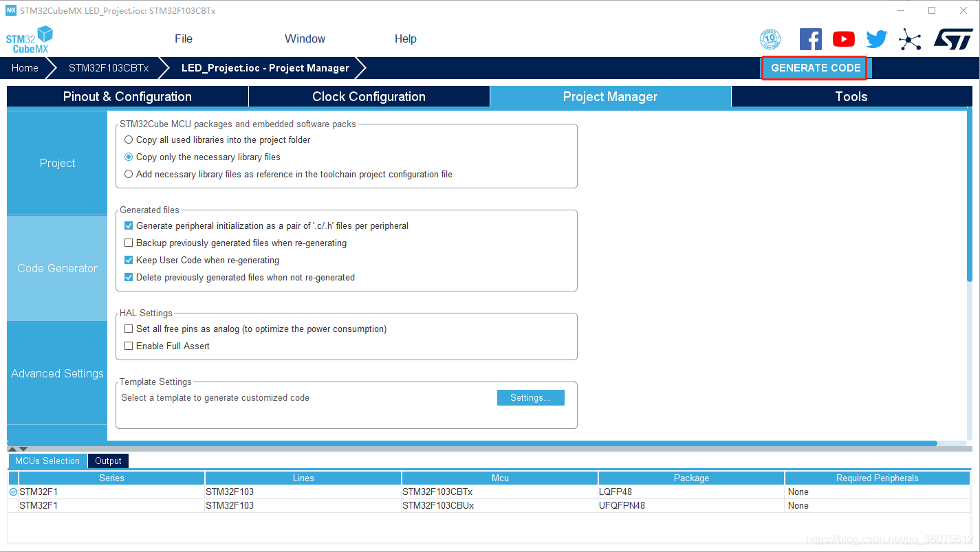Click the 'Select a template to generate customized code' text
This screenshot has width=980, height=552.
click(x=215, y=397)
